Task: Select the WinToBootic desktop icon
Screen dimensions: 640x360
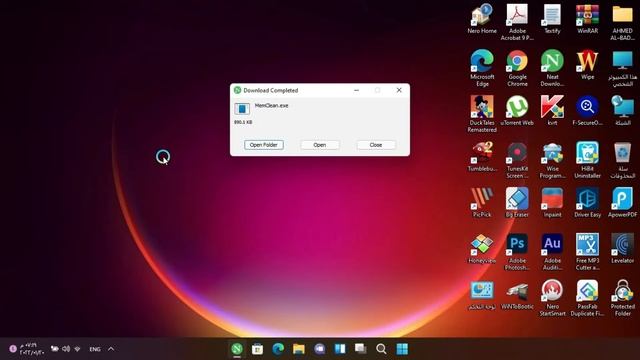Action: pyautogui.click(x=517, y=294)
